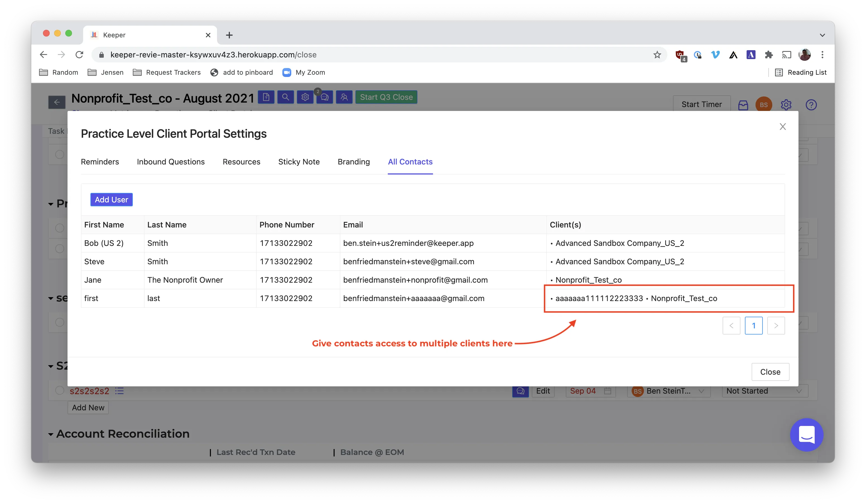Select the Branding tab

point(353,162)
